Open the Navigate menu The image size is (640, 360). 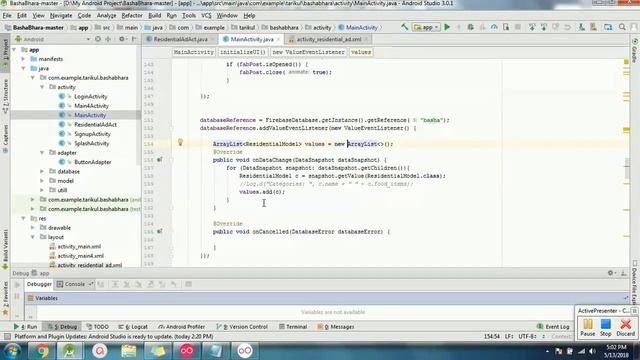pos(61,16)
